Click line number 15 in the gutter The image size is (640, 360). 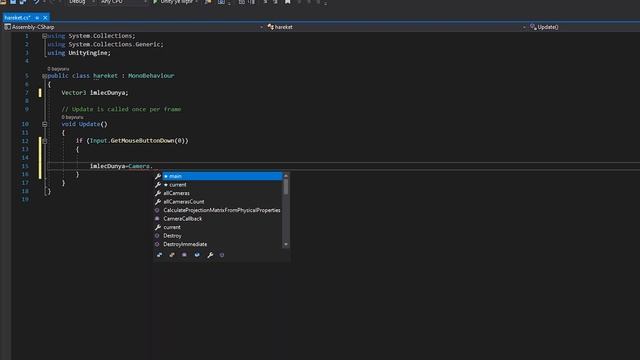pyautogui.click(x=25, y=167)
